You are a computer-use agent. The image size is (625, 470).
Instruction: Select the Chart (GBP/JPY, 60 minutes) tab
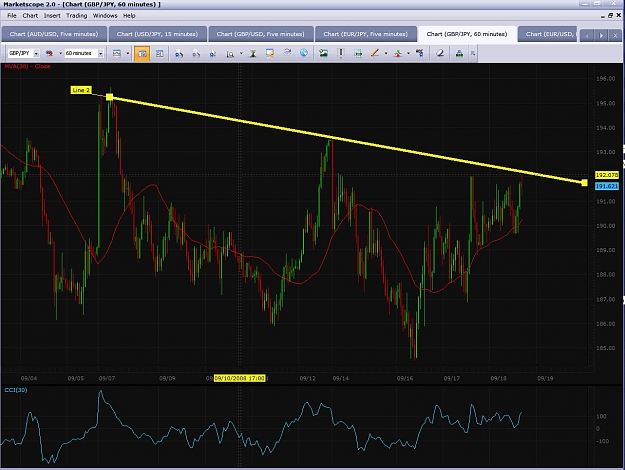pos(467,34)
